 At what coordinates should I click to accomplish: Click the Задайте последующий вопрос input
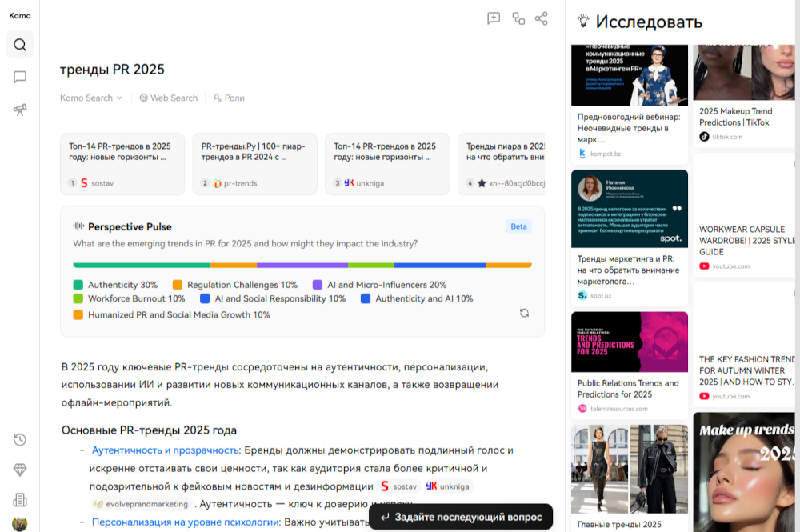(461, 517)
